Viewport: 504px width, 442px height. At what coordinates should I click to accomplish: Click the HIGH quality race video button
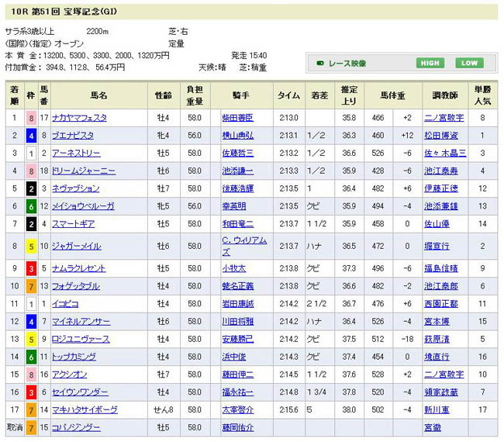coord(430,64)
